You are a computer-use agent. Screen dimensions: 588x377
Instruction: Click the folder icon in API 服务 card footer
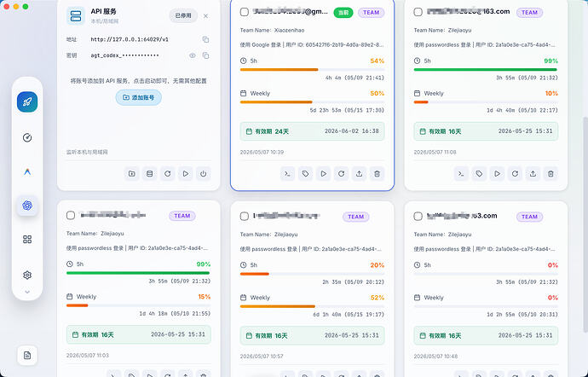coord(131,174)
